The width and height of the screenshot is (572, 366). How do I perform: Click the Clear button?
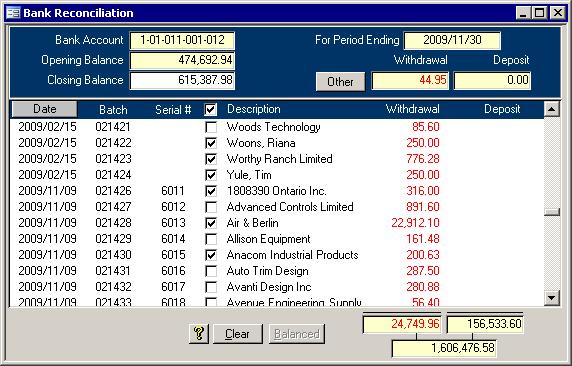pyautogui.click(x=237, y=334)
